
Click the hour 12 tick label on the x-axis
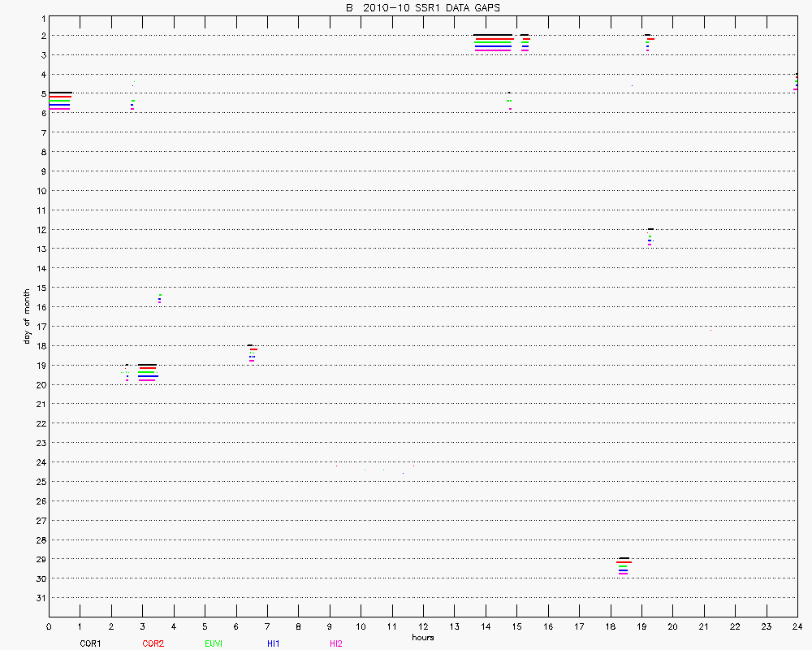(x=423, y=626)
